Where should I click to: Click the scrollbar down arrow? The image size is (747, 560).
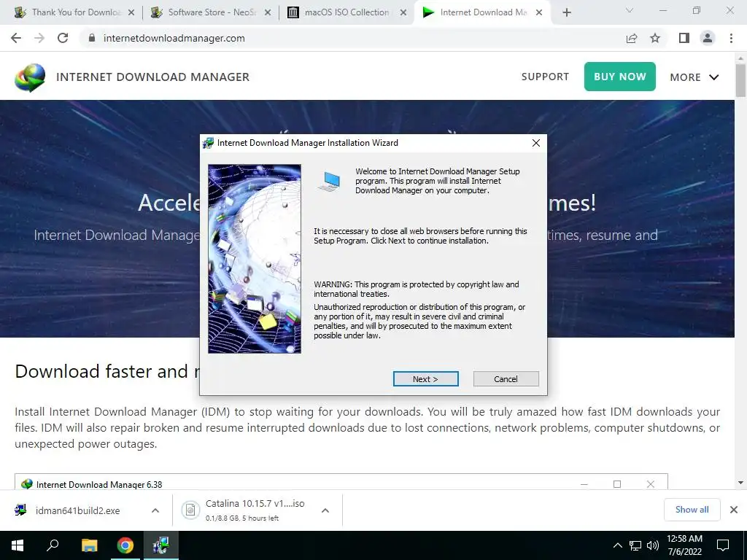(x=740, y=483)
